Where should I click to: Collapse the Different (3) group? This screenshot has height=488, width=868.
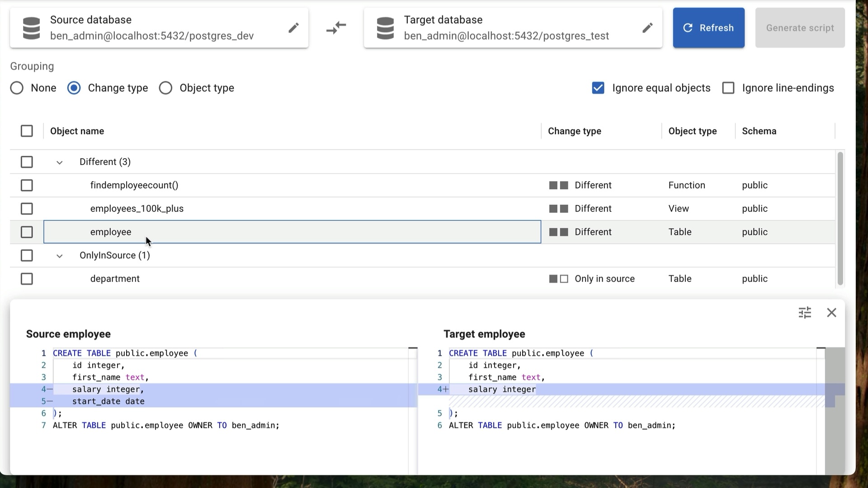tap(59, 162)
